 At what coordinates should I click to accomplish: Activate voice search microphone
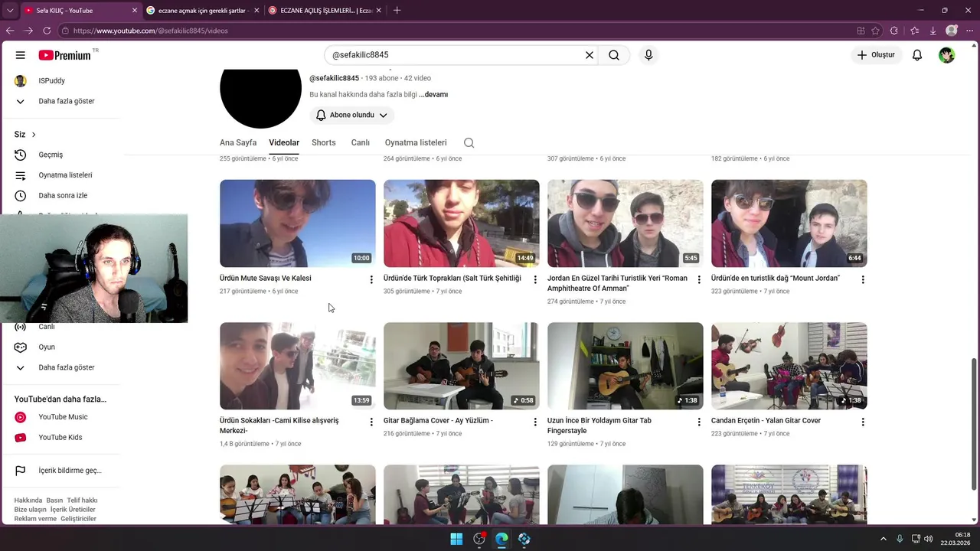click(648, 55)
